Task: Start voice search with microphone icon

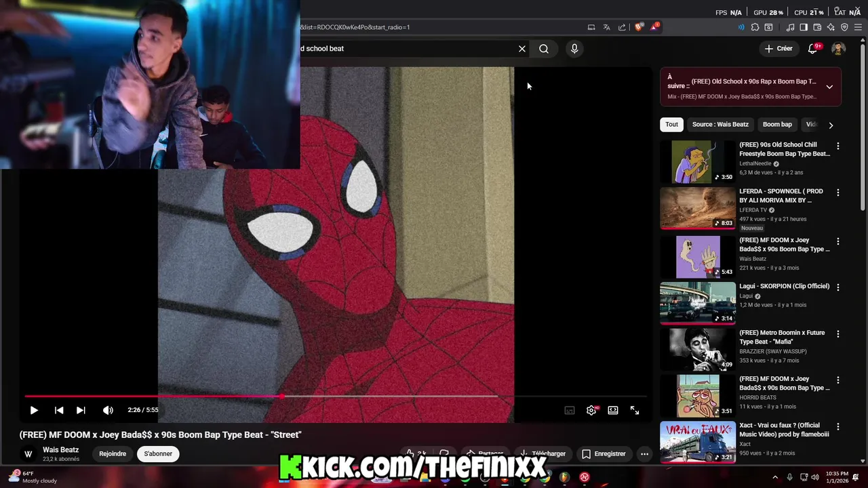Action: [x=574, y=49]
